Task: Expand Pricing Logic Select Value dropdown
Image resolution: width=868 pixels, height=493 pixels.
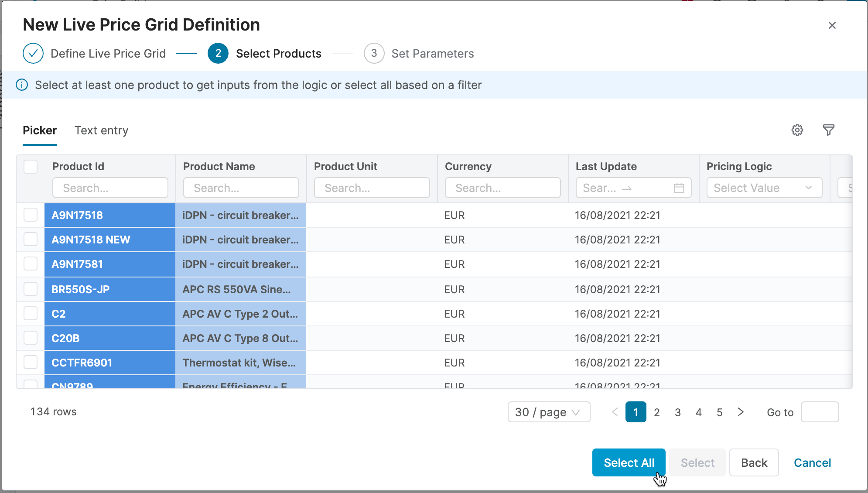Action: pyautogui.click(x=764, y=188)
